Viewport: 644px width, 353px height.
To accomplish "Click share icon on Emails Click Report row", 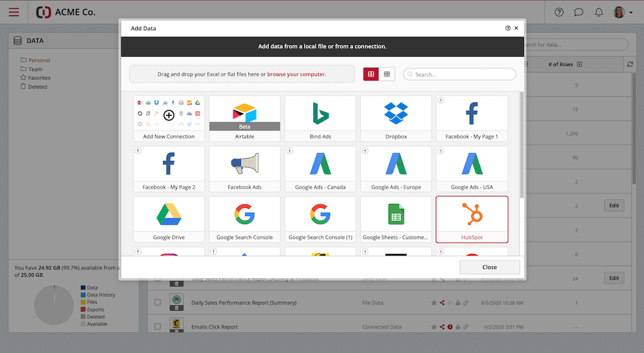I will [x=442, y=327].
